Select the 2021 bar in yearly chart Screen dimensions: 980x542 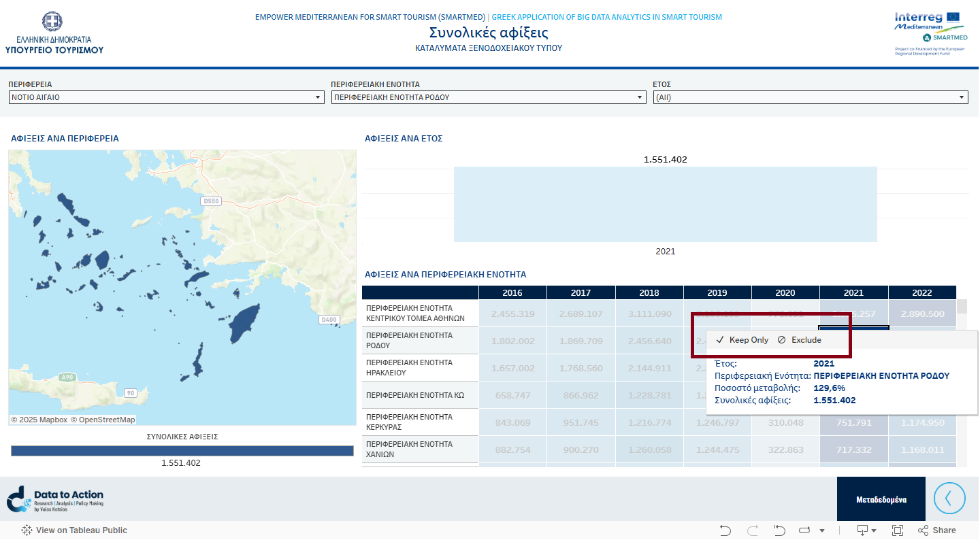coord(665,205)
